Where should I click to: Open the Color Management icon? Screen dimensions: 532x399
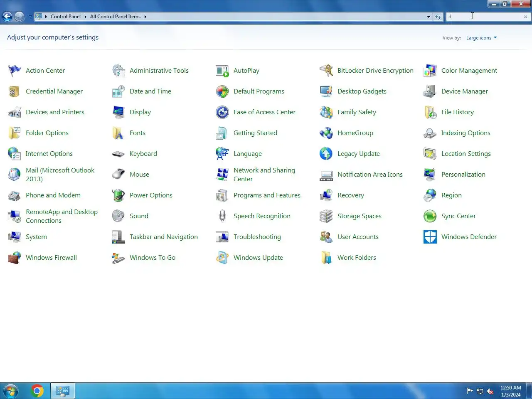430,71
